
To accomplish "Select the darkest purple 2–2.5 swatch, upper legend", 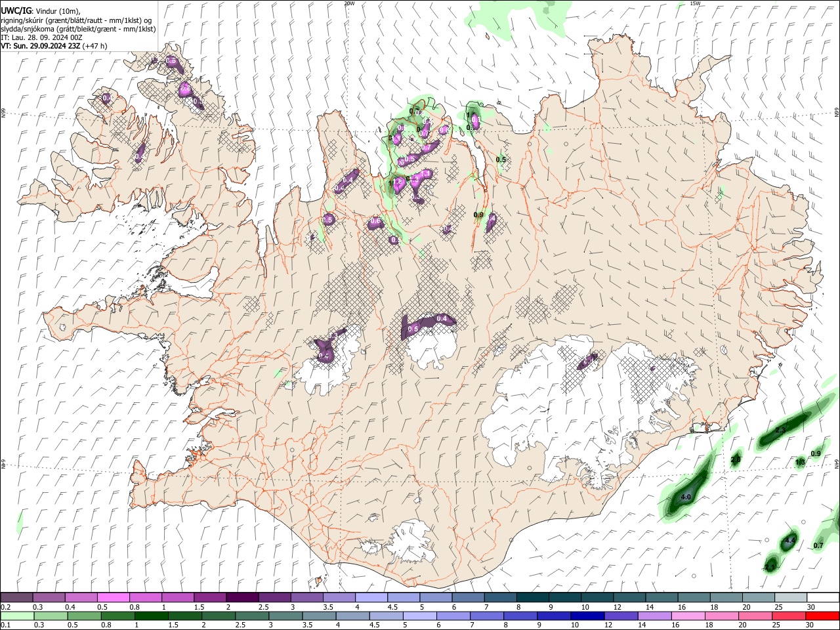I will (x=242, y=597).
